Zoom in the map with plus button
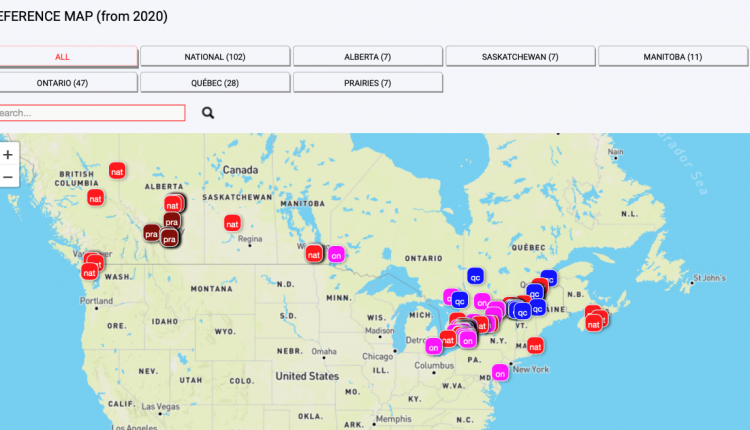The height and width of the screenshot is (430, 750). click(x=8, y=154)
